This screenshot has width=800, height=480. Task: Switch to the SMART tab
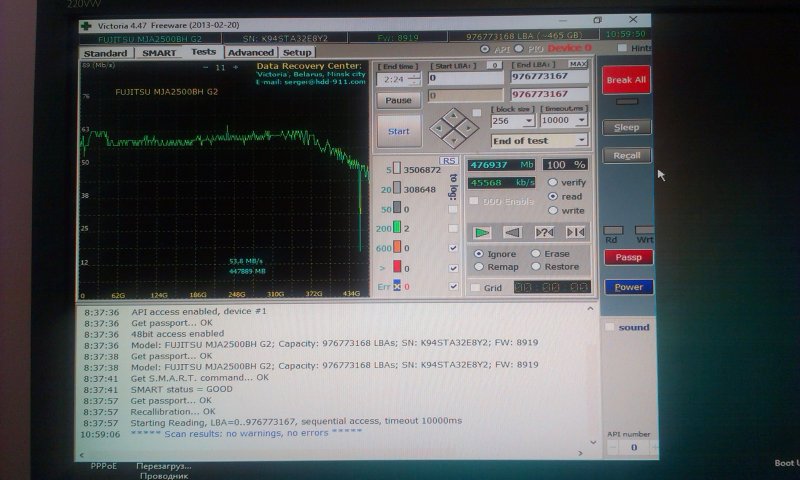click(159, 53)
